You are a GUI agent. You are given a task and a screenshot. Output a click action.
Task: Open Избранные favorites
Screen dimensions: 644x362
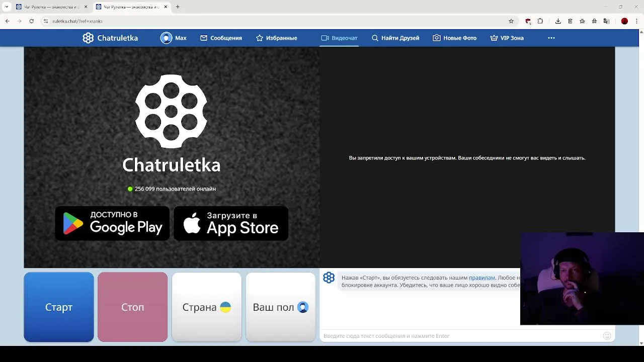276,38
